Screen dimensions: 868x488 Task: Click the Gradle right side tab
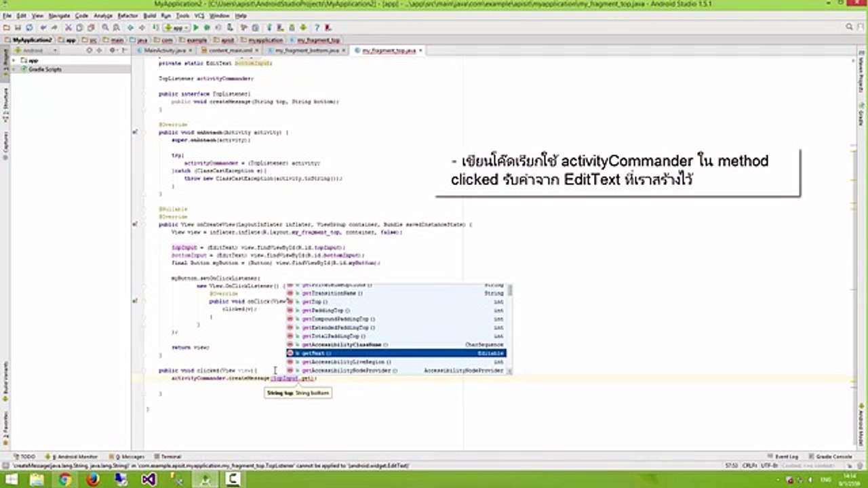click(x=862, y=115)
